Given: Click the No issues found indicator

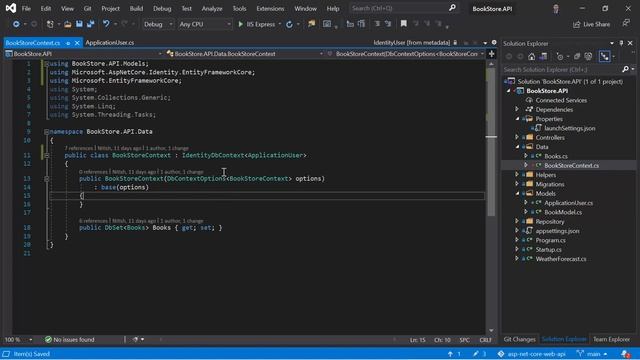Looking at the screenshot, I should pyautogui.click(x=69, y=340).
